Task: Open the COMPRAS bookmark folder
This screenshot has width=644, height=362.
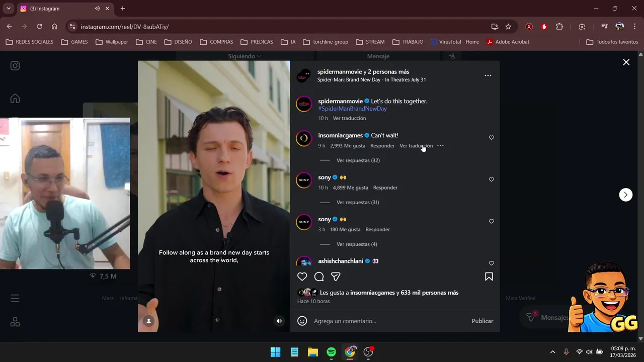Action: [x=216, y=42]
